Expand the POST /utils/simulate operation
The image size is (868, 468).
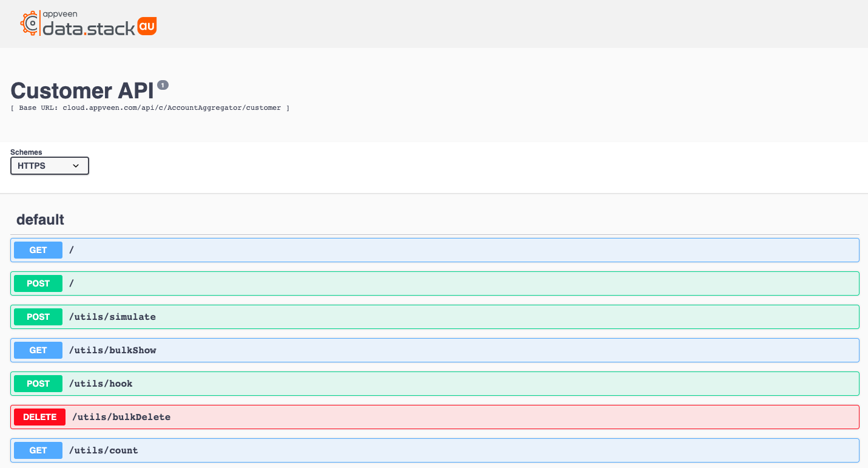pos(435,317)
